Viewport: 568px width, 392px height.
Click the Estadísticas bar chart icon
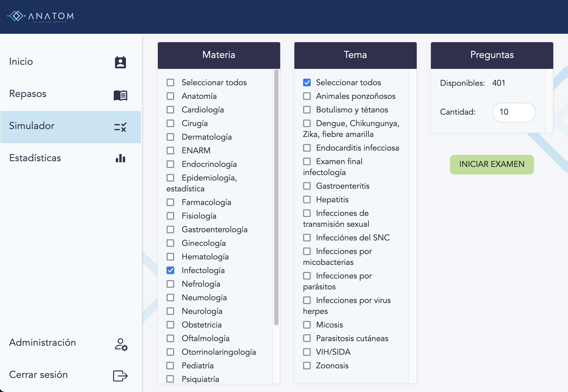click(120, 158)
